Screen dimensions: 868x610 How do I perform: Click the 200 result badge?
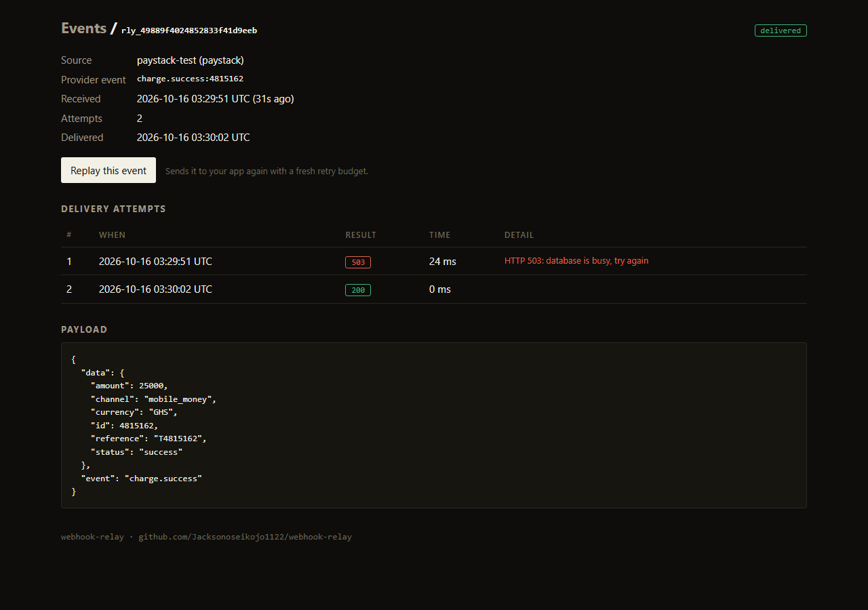358,290
